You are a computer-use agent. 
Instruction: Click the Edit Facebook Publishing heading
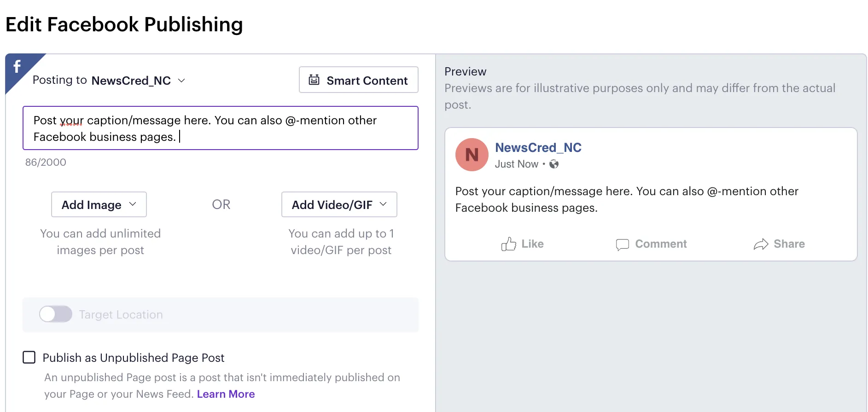pyautogui.click(x=124, y=24)
